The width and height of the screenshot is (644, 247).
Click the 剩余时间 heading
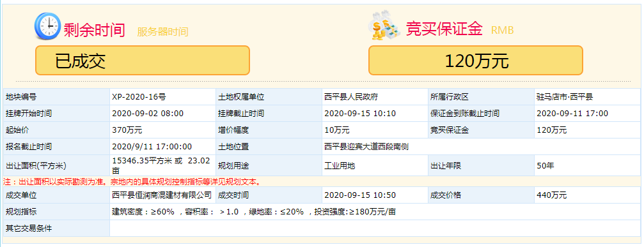click(x=94, y=30)
